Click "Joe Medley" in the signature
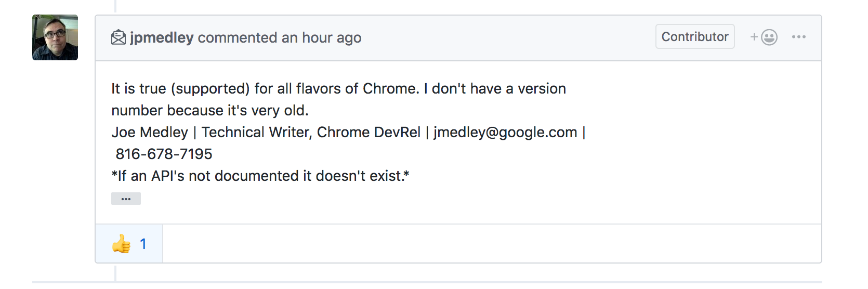Image resolution: width=868 pixels, height=289 pixels. pos(150,133)
